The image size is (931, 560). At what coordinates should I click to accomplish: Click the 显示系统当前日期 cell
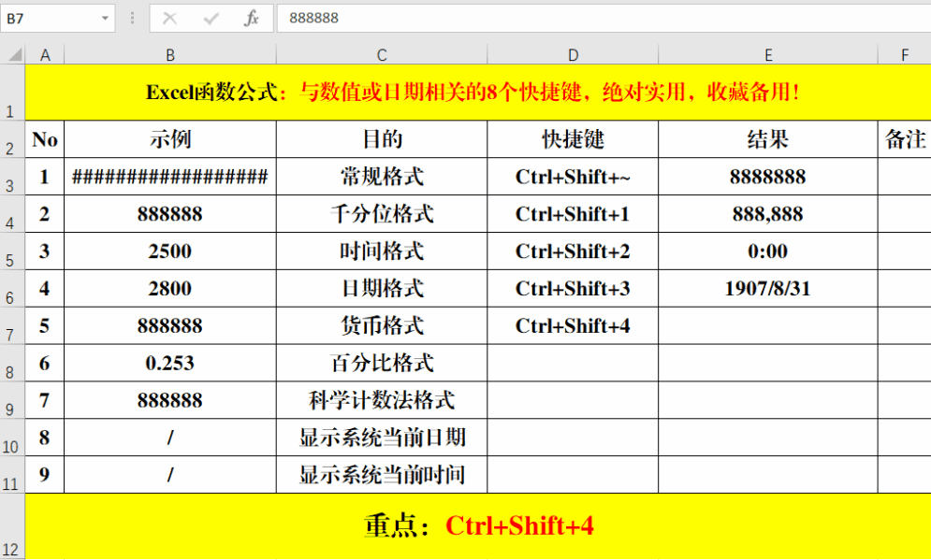pyautogui.click(x=382, y=438)
